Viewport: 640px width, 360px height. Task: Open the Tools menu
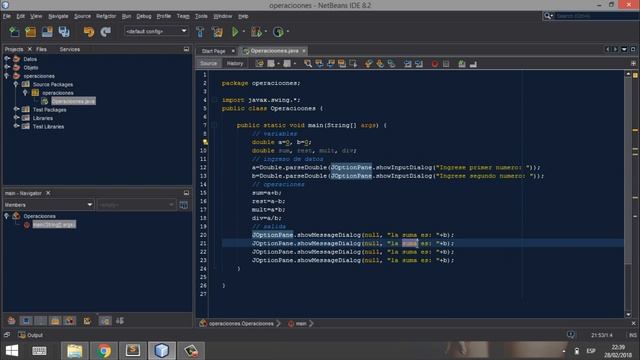pos(201,16)
